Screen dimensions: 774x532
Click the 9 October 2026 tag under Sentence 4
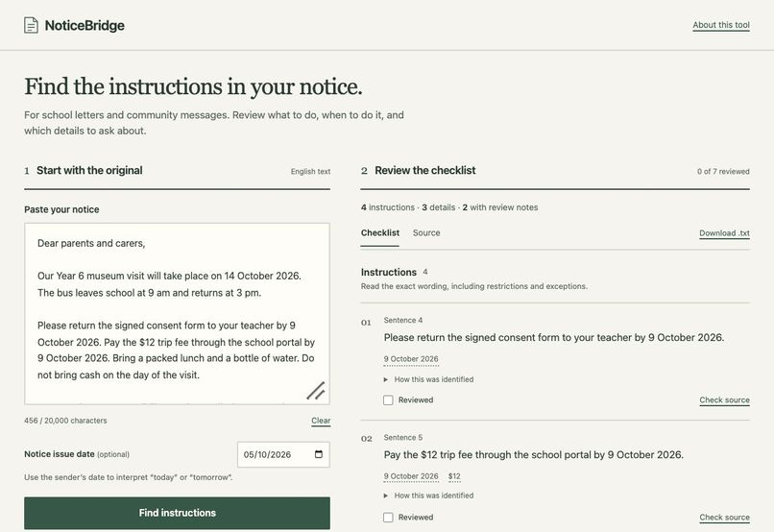coord(411,359)
